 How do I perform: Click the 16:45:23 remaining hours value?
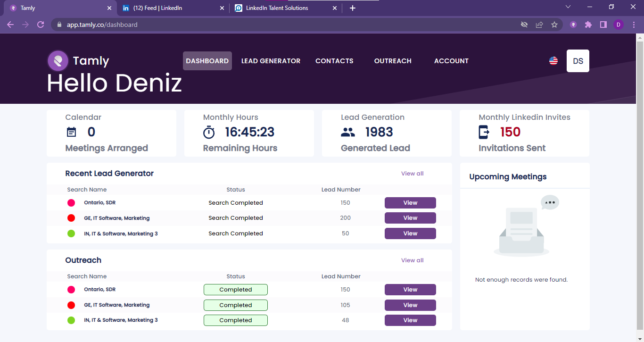point(249,132)
